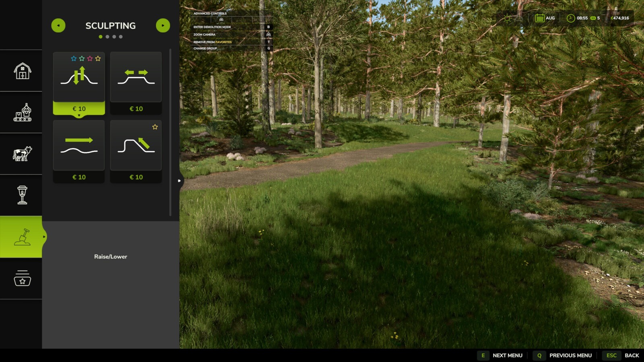
Task: Collapse the construction panel with side arrow
Action: point(180,181)
